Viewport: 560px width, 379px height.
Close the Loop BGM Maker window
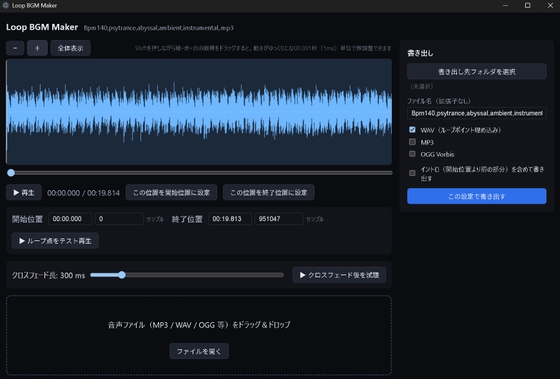550,5
